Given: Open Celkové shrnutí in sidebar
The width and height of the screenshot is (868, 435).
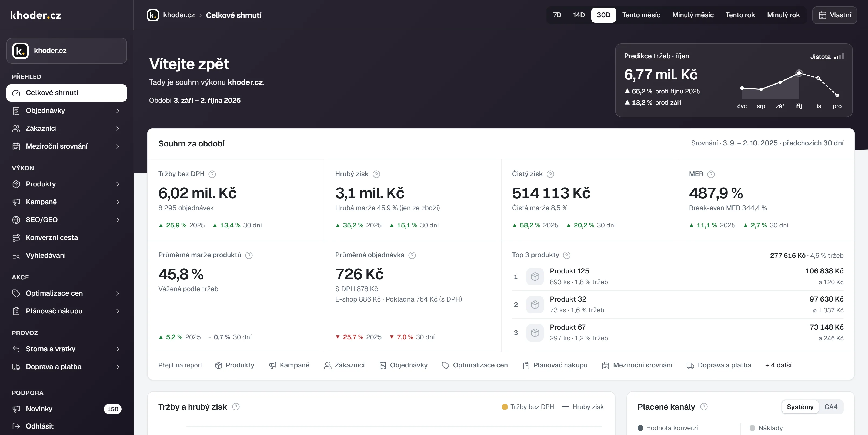Looking at the screenshot, I should point(67,93).
